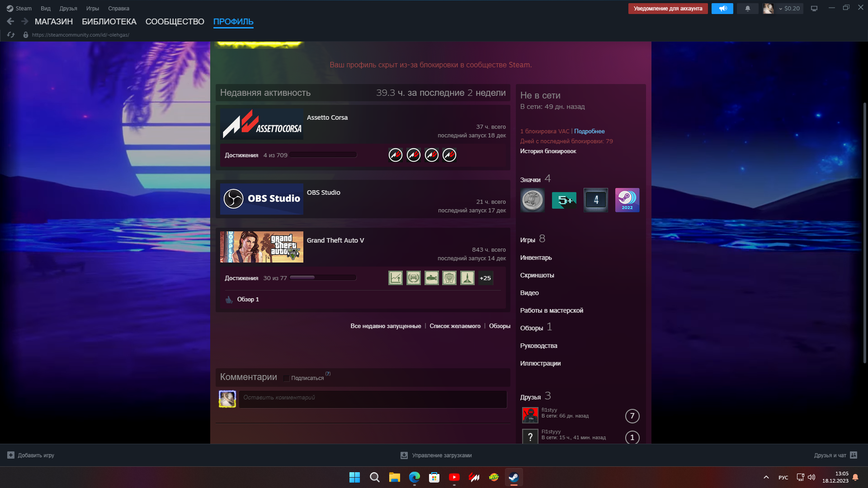
Task: Open YouTube from the taskbar
Action: pos(454,478)
